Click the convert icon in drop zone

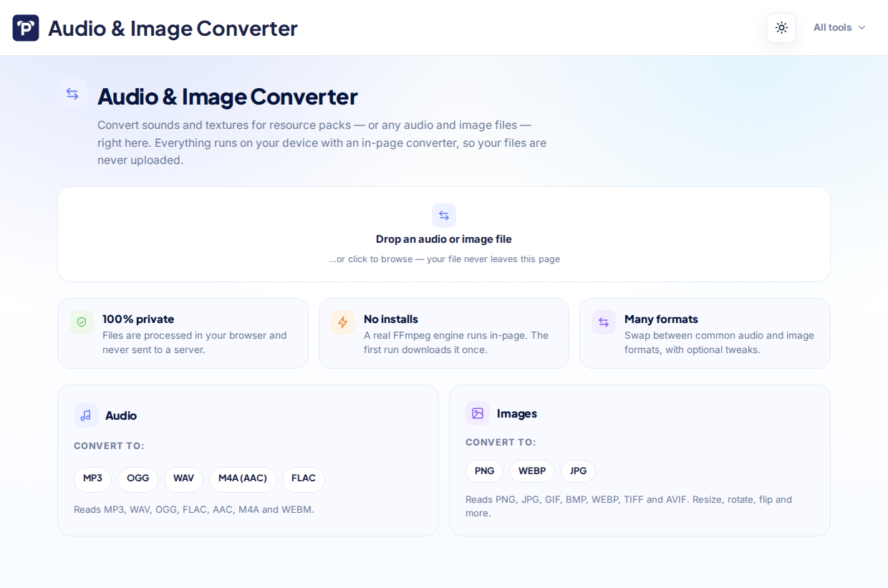[x=444, y=216]
